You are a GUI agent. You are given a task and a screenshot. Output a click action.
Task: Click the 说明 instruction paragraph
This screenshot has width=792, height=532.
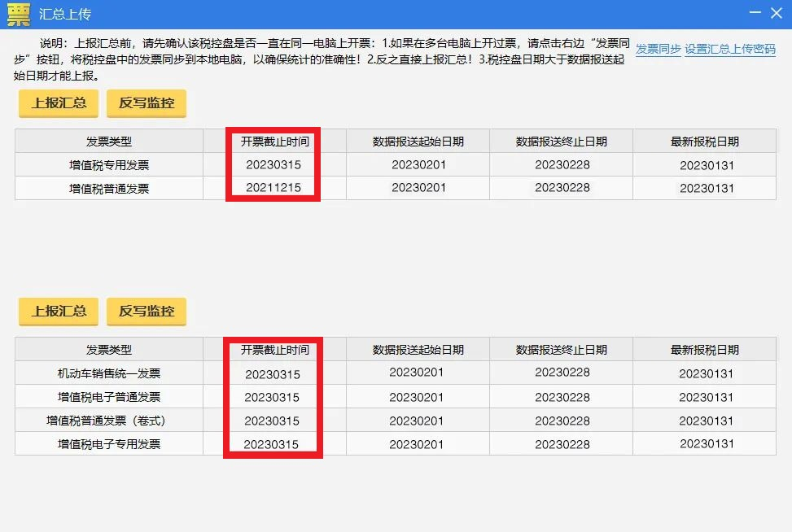[x=322, y=59]
